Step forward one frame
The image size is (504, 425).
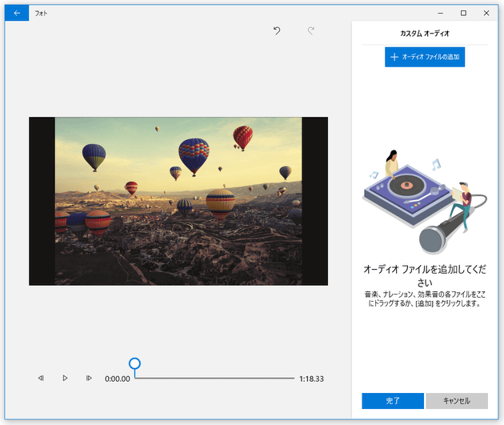click(89, 378)
